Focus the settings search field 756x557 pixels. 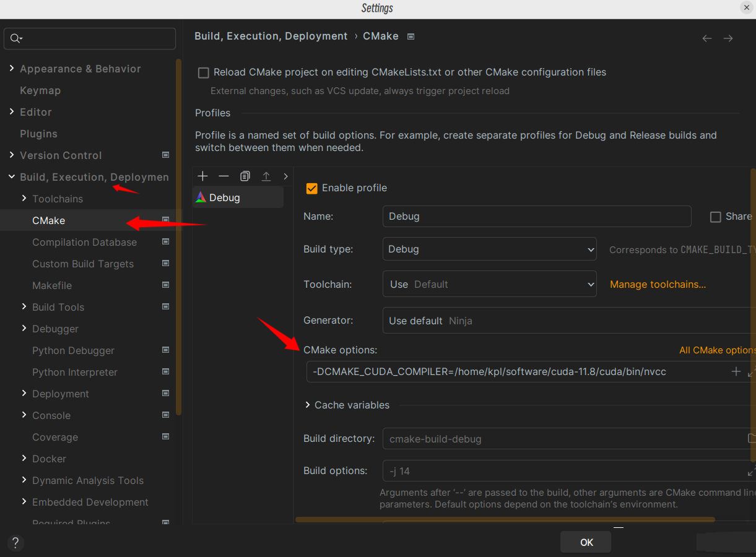tap(90, 38)
